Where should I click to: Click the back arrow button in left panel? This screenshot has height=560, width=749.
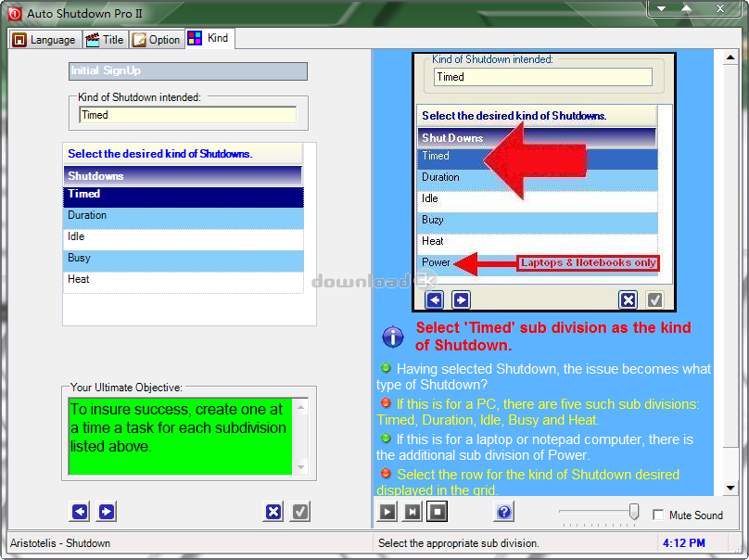click(80, 512)
